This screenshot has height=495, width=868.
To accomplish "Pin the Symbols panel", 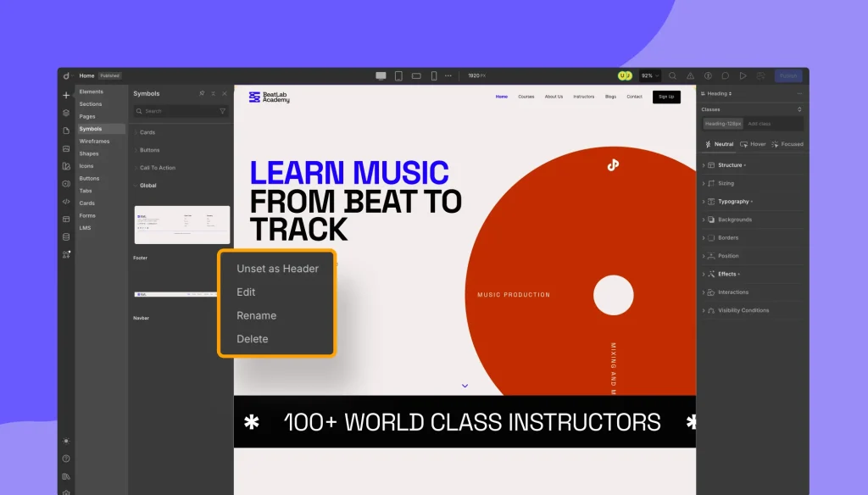I will click(202, 94).
